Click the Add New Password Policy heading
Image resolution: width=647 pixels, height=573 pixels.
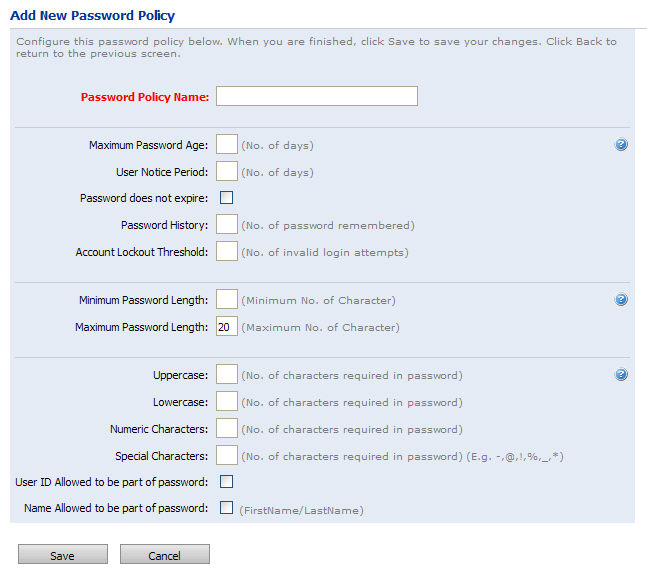coord(92,16)
